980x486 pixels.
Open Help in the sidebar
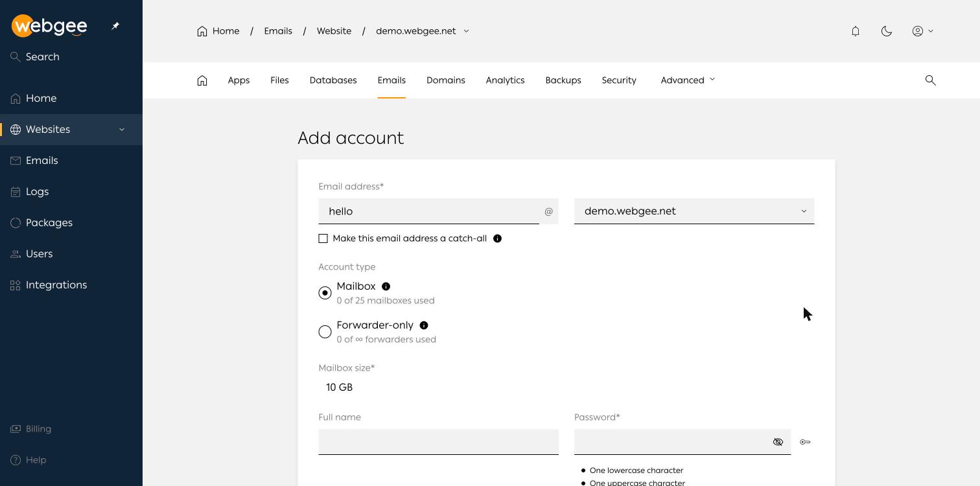[71, 460]
